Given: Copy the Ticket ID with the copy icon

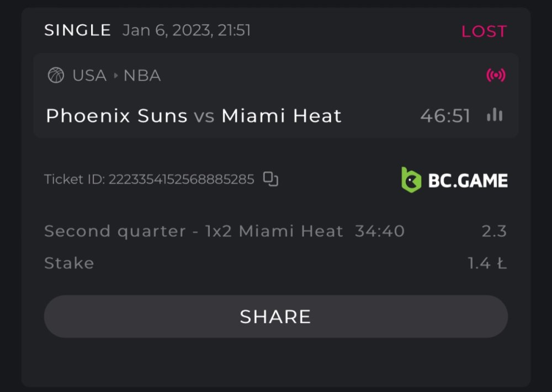Looking at the screenshot, I should (x=270, y=179).
